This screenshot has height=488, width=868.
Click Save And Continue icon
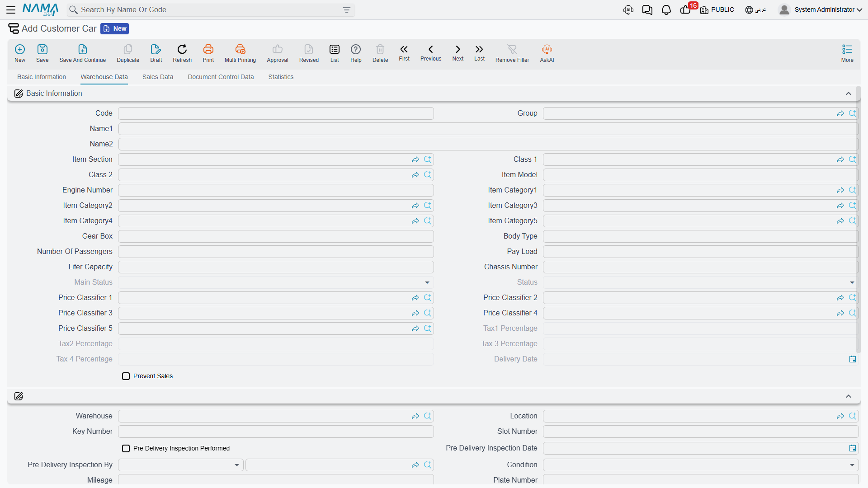(83, 53)
